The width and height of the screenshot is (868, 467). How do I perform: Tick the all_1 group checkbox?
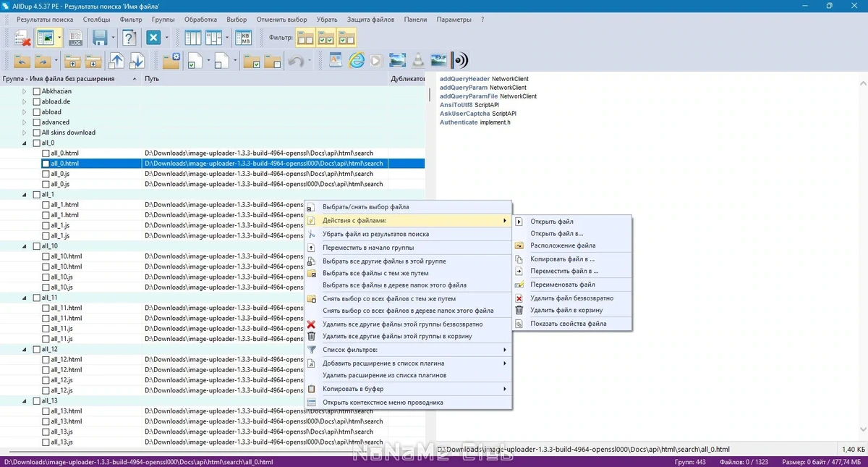click(36, 195)
